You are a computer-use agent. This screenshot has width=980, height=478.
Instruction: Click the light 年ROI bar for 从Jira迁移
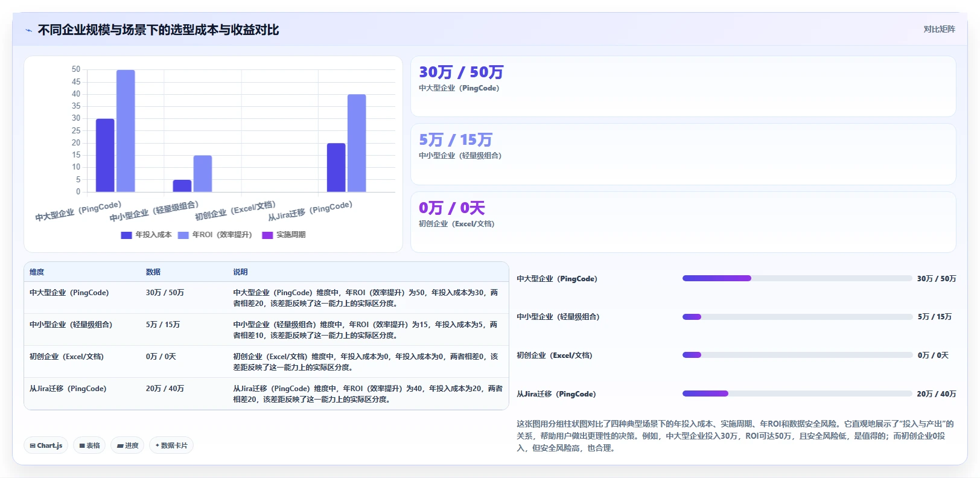[357, 143]
